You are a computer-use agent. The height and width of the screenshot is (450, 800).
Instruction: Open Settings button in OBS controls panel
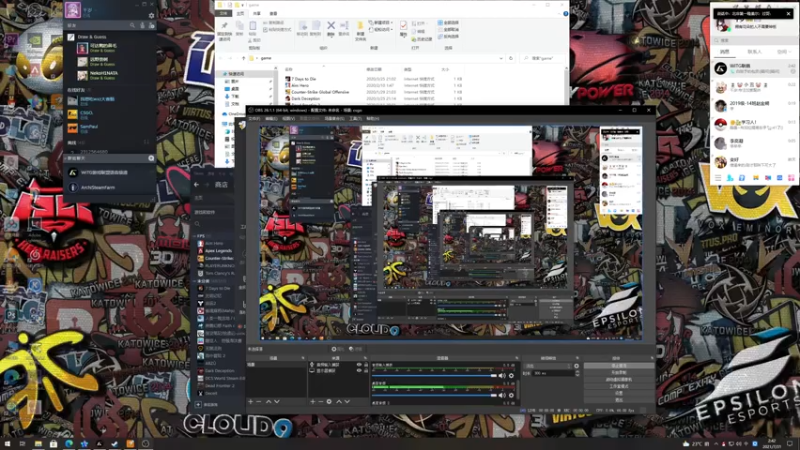click(x=619, y=393)
